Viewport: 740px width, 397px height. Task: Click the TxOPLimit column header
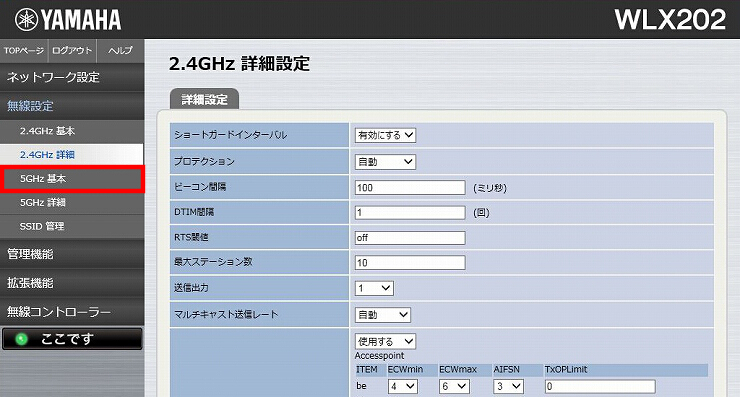tap(566, 370)
